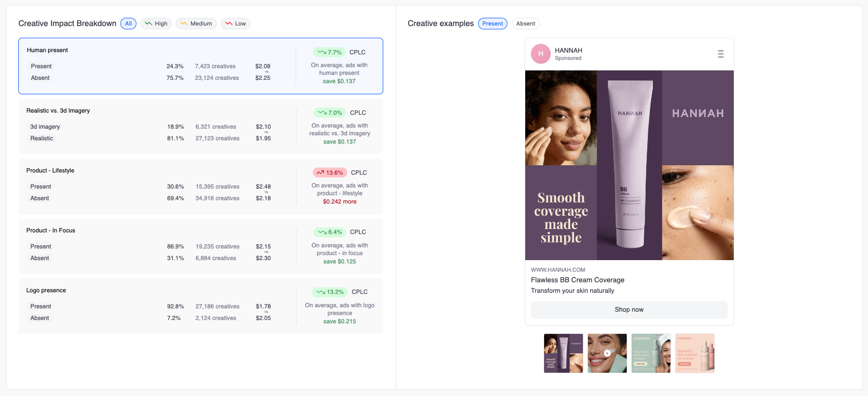Viewport: 868px width, 396px height.
Task: Click the Flawless BB Cream Coverage headline
Action: click(x=577, y=280)
